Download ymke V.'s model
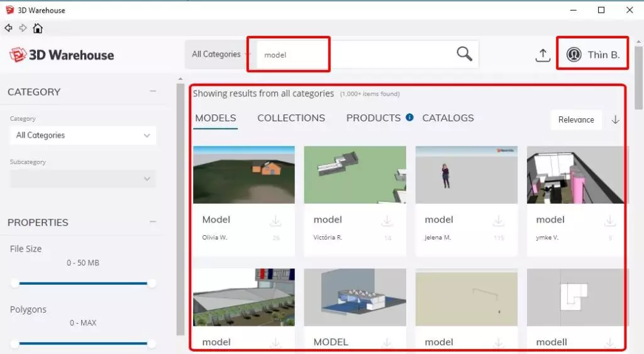644x354 pixels. (610, 221)
